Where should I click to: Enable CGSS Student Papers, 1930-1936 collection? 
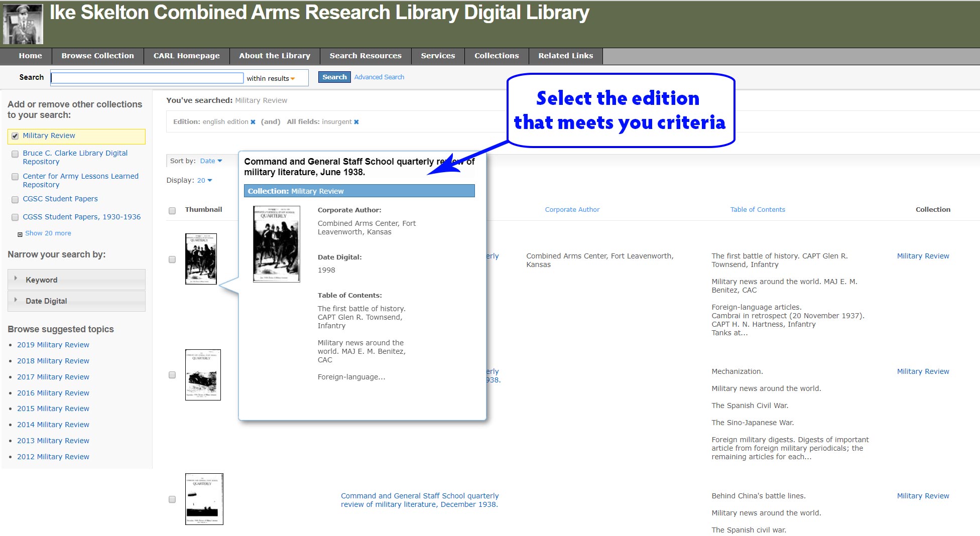(x=15, y=217)
